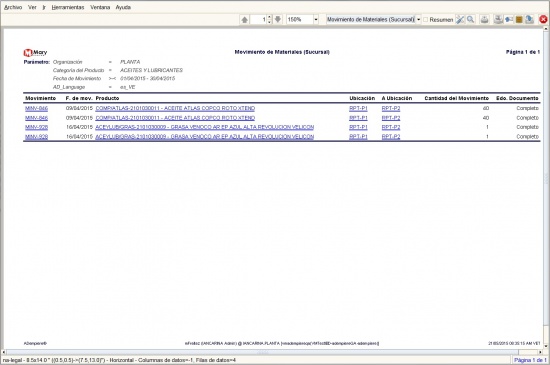Open the Herramientas menu
Viewport: 550px width, 365px height.
point(68,7)
